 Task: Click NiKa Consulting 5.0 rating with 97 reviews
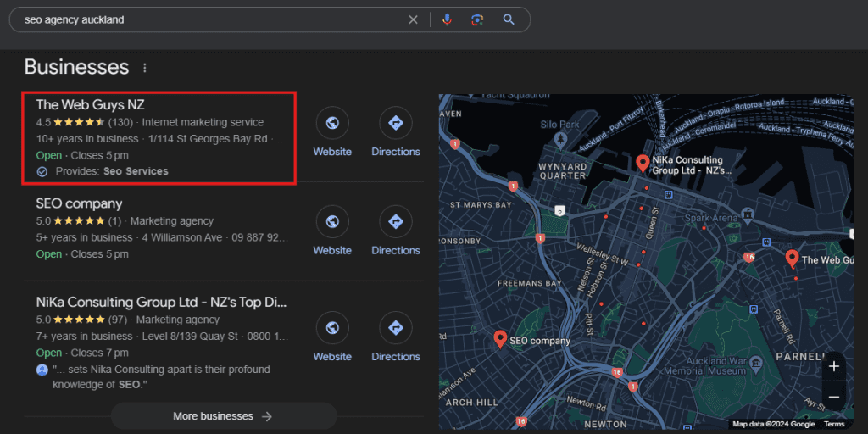pos(81,320)
